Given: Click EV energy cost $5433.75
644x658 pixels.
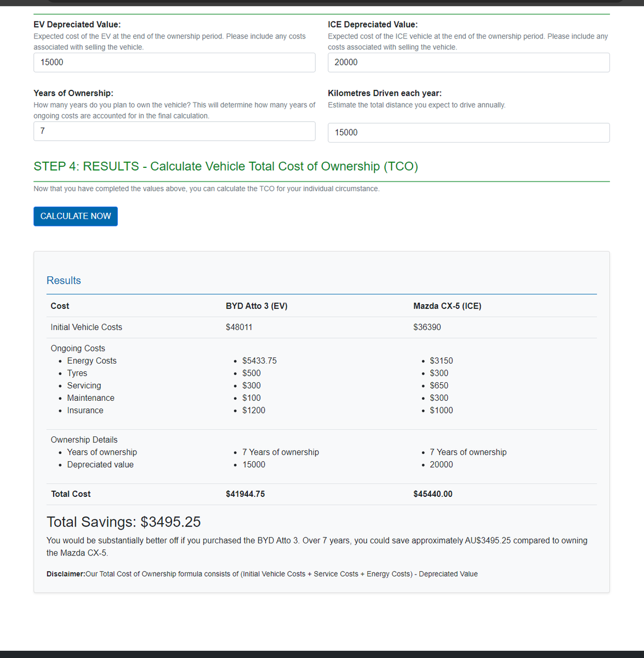Looking at the screenshot, I should (259, 361).
